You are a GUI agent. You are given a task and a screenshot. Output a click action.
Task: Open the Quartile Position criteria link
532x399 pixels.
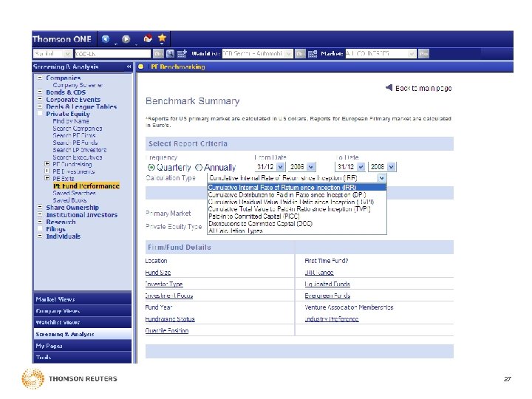point(166,330)
